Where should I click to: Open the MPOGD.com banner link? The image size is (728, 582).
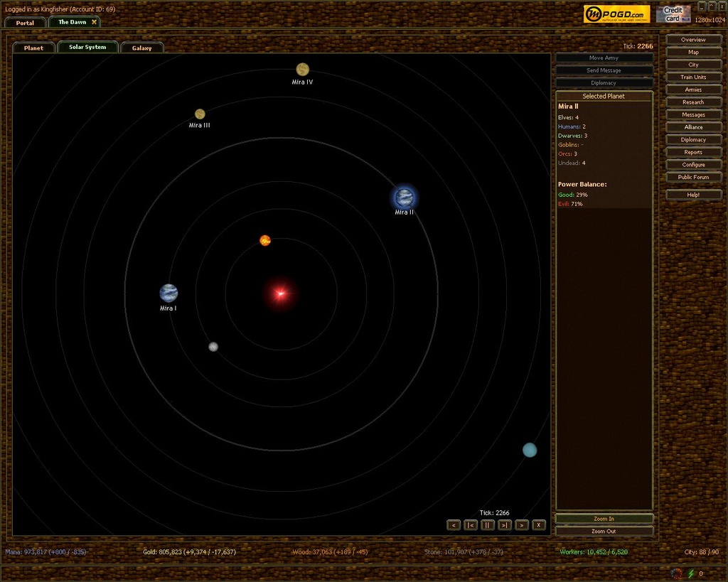616,14
